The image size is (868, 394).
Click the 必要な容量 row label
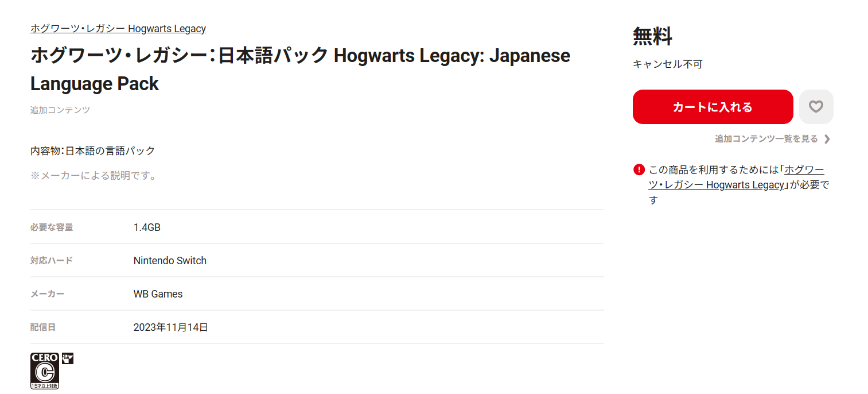[52, 227]
